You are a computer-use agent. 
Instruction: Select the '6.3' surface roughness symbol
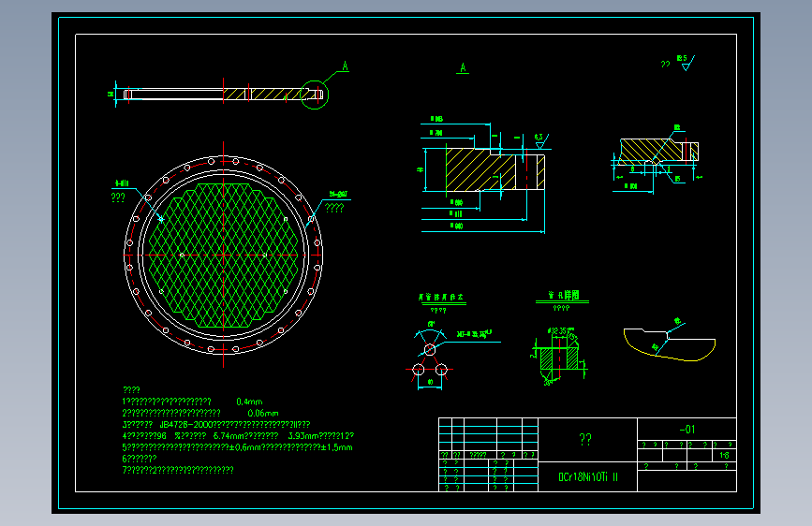pyautogui.click(x=540, y=139)
